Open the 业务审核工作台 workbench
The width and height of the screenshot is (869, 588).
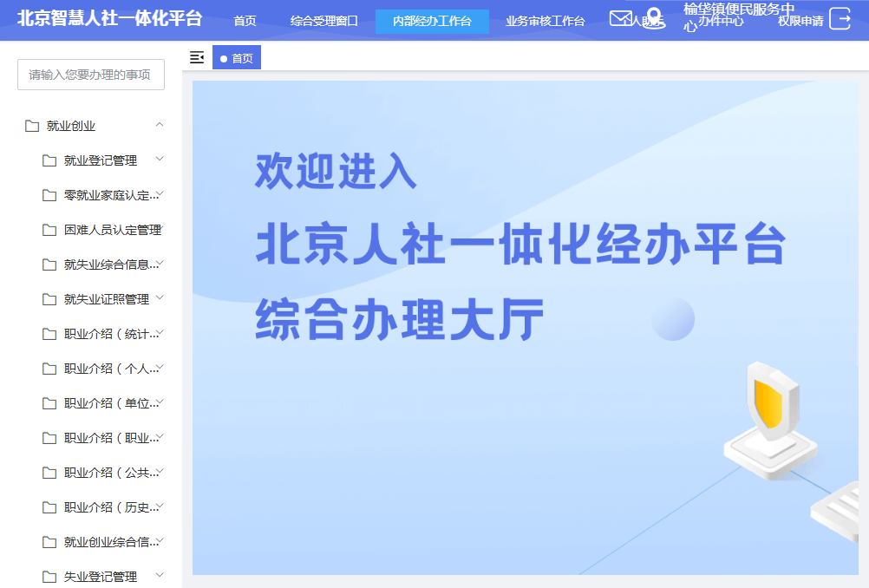tap(545, 20)
